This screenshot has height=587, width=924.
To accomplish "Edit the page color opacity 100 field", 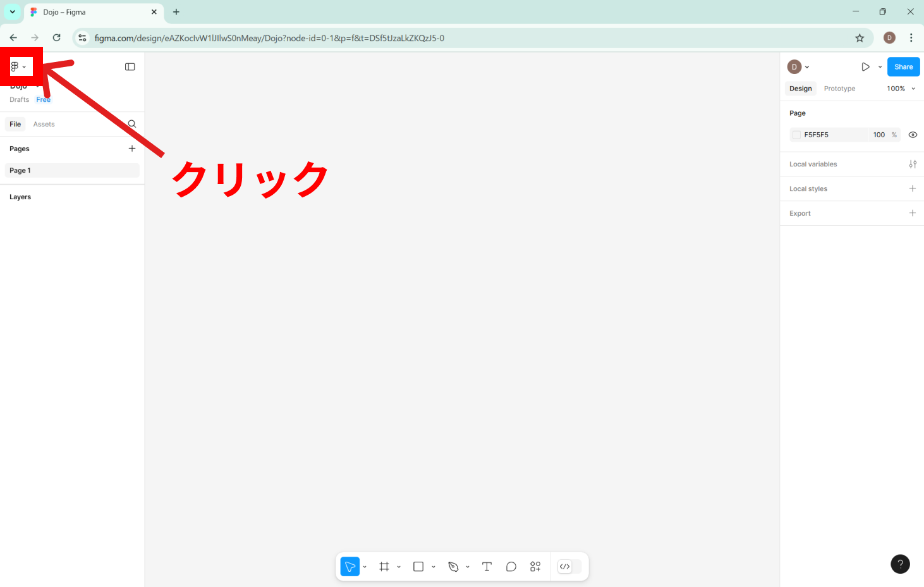I will coord(879,135).
